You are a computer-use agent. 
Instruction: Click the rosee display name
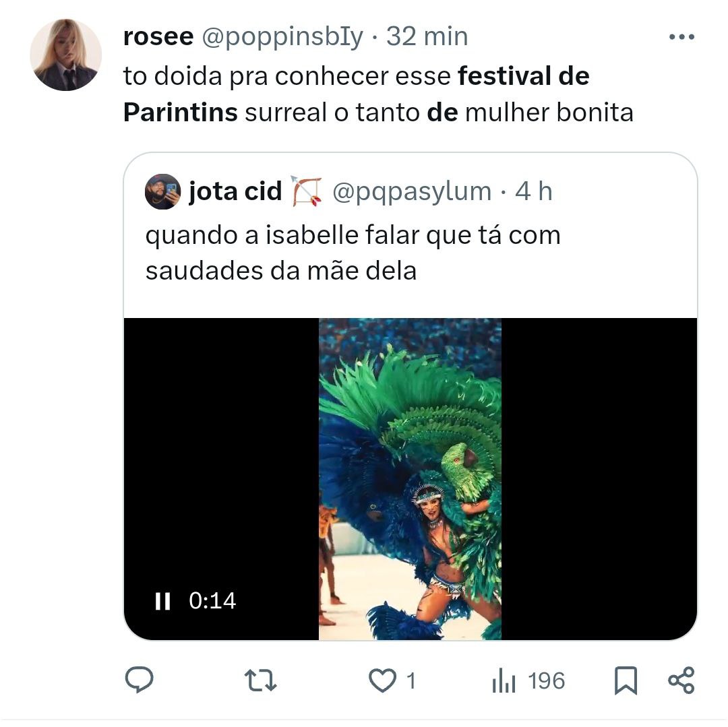coord(158,36)
